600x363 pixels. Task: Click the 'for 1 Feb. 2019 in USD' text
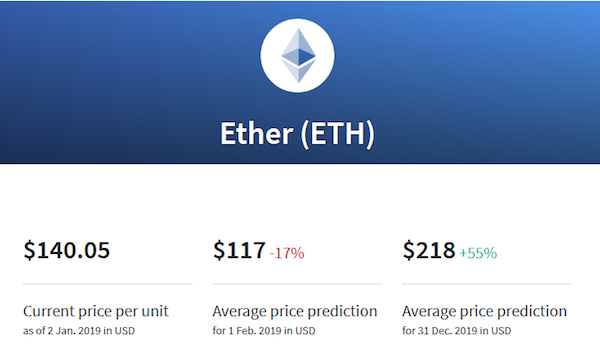pos(264,331)
